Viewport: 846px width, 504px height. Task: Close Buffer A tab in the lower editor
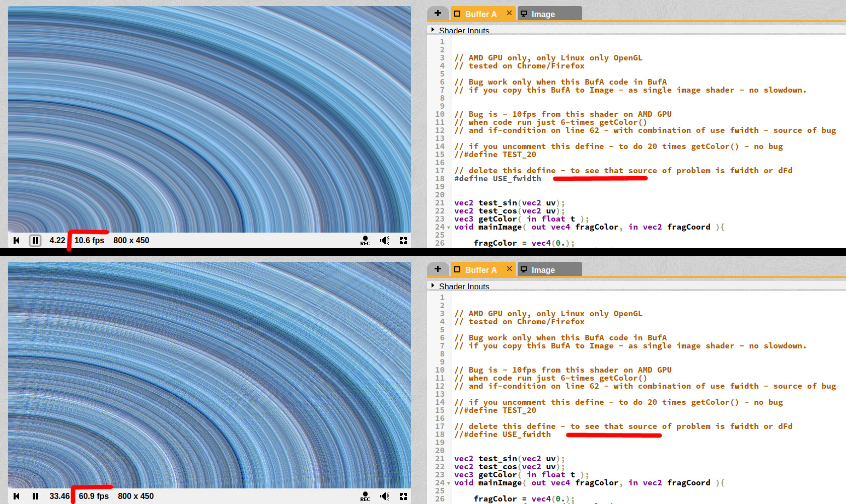(509, 269)
